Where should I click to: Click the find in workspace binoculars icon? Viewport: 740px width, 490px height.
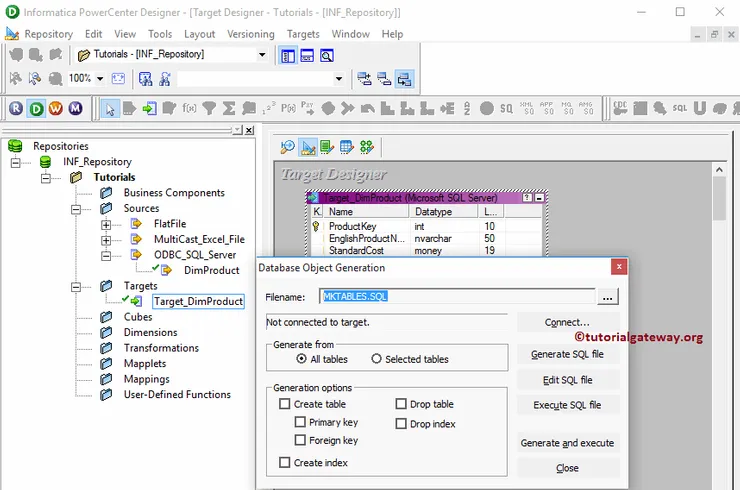pyautogui.click(x=145, y=78)
